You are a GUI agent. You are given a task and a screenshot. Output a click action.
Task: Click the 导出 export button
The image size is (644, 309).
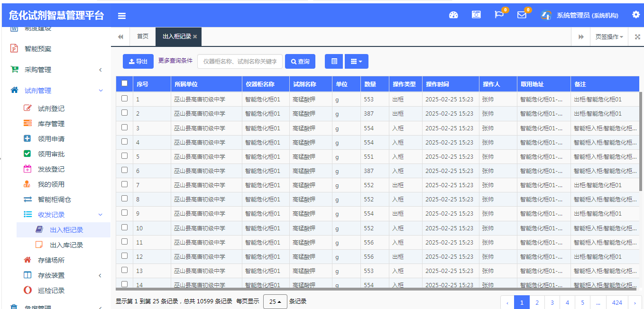(138, 61)
